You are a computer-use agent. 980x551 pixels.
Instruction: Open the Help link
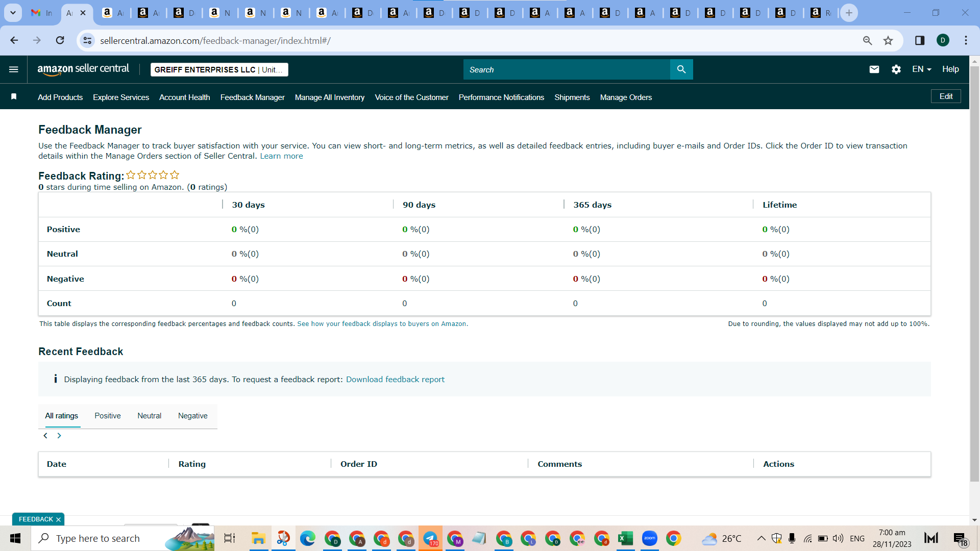point(950,69)
